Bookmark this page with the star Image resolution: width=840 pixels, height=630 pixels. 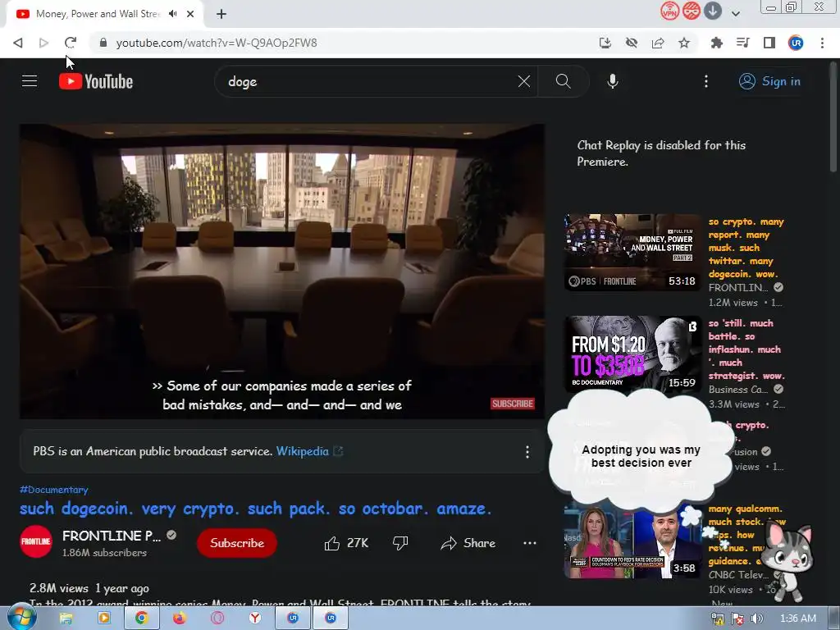[x=684, y=43]
